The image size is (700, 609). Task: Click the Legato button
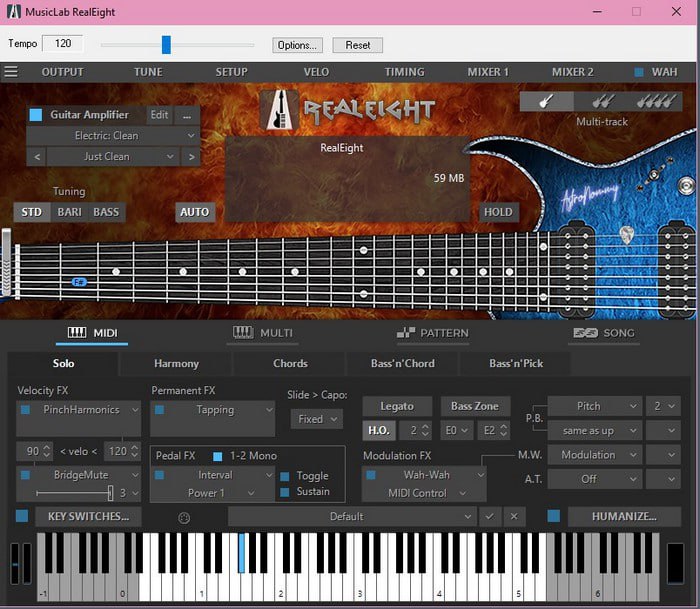pos(397,406)
